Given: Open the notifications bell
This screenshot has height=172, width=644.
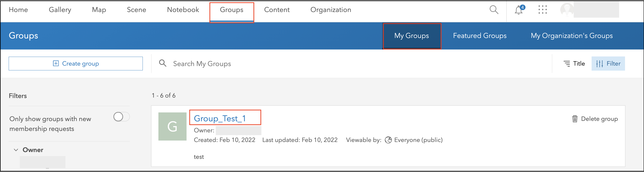Looking at the screenshot, I should click(519, 10).
